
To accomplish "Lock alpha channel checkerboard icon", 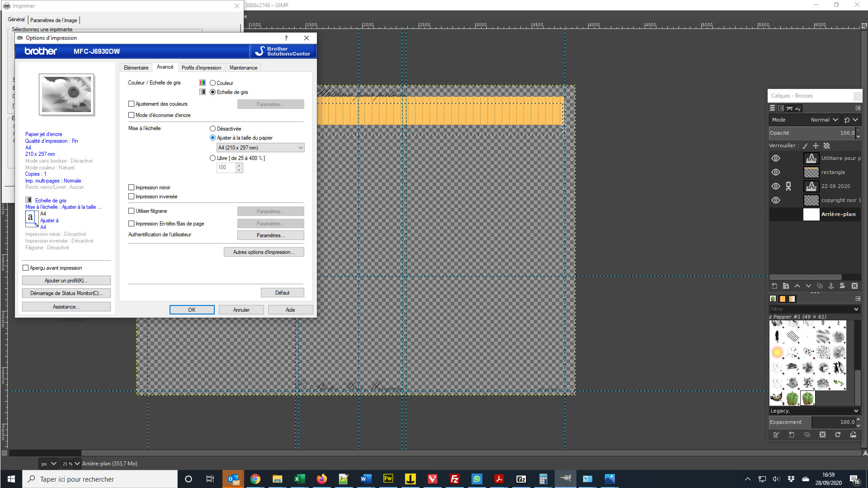I will (826, 145).
